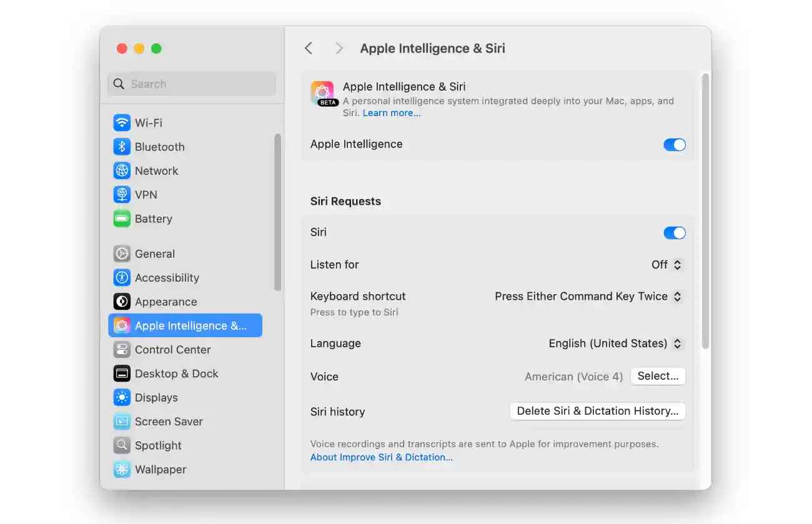Viewport: 812px width, 524px height.
Task: Click the Displays sun icon
Action: (x=122, y=397)
